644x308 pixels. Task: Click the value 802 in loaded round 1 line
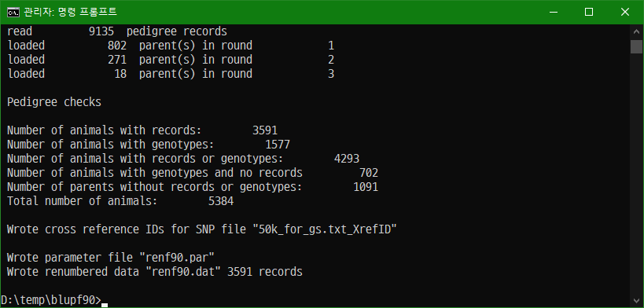click(116, 45)
